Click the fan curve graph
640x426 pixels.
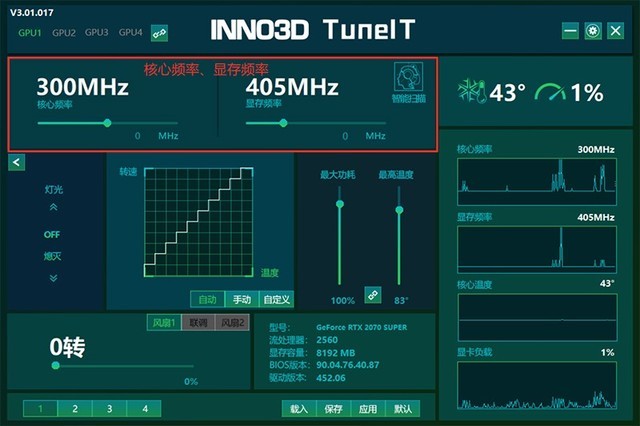[199, 222]
